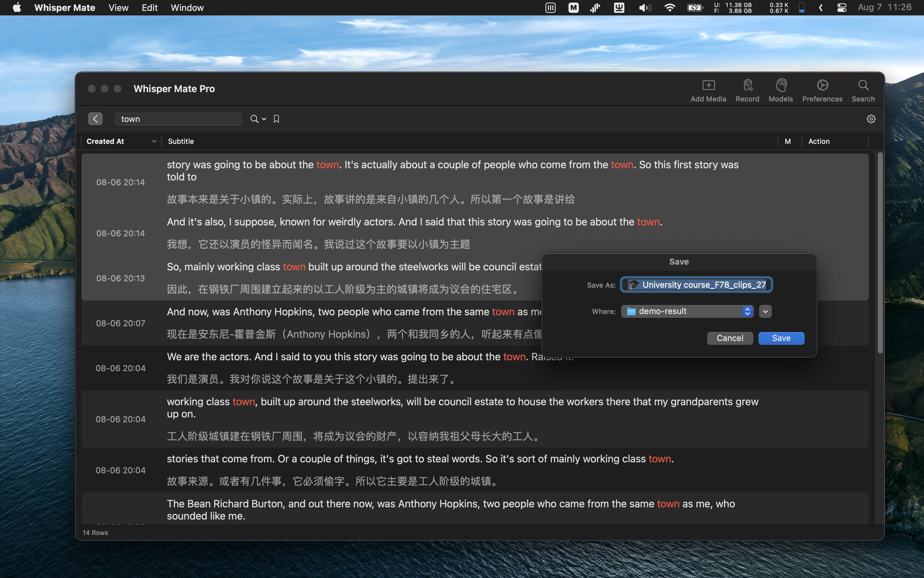
Task: Open the Whisper Mate app menu
Action: pyautogui.click(x=64, y=8)
